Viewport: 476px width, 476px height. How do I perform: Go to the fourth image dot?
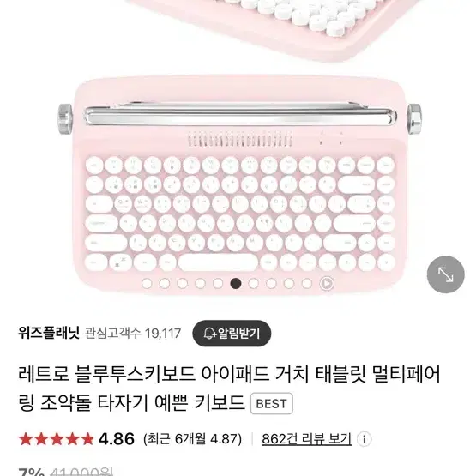[x=200, y=284]
